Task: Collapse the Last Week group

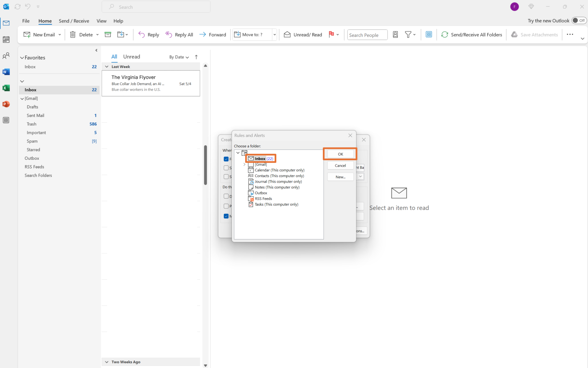Action: click(x=107, y=67)
